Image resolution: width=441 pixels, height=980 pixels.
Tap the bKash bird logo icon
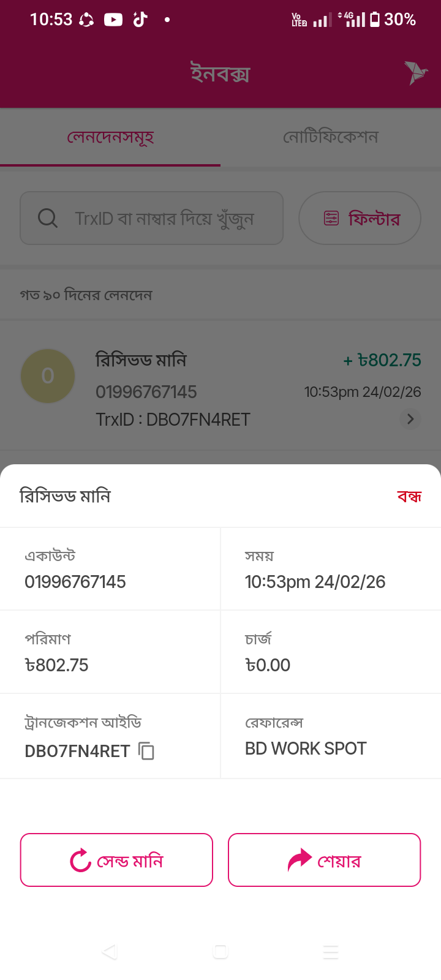click(415, 73)
